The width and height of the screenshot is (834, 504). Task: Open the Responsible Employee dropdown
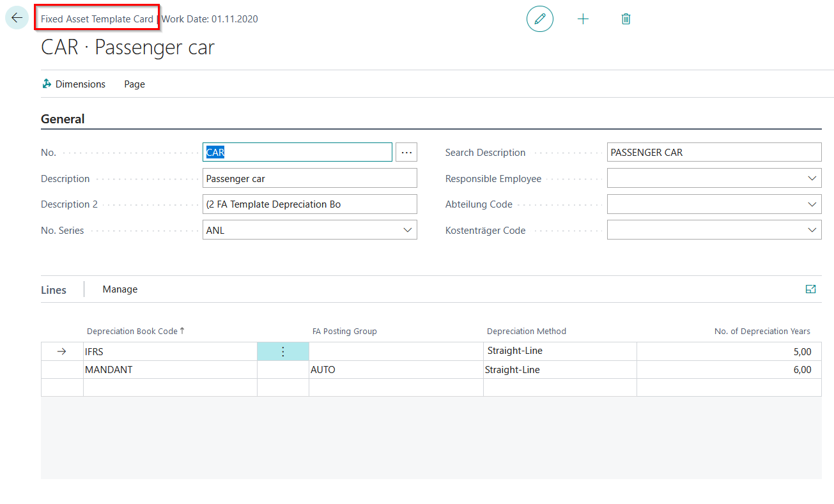pos(812,178)
